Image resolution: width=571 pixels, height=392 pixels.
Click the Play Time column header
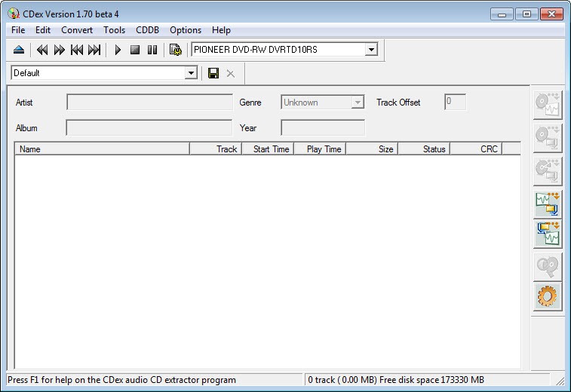(x=320, y=149)
